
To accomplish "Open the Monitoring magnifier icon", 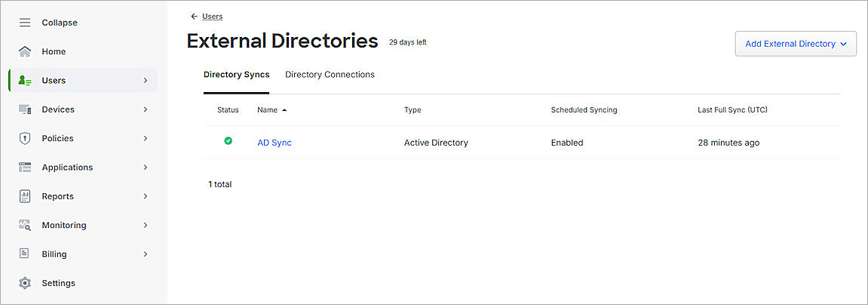I will tap(25, 225).
